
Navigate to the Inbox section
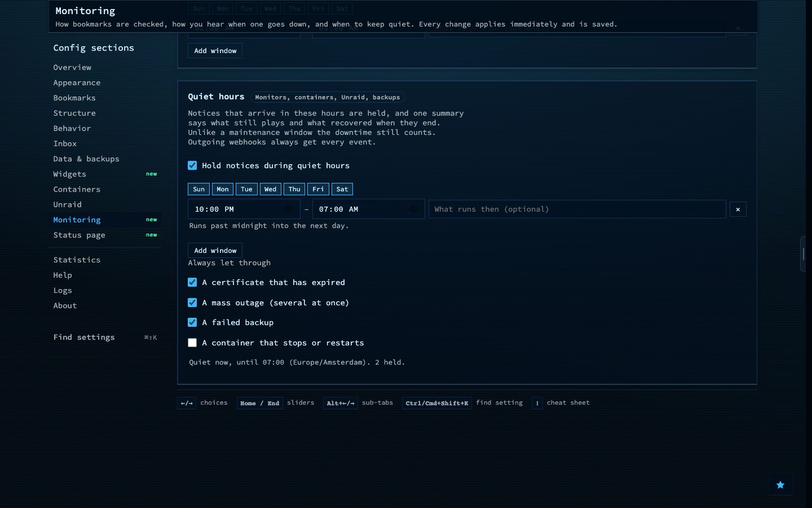click(x=105, y=143)
